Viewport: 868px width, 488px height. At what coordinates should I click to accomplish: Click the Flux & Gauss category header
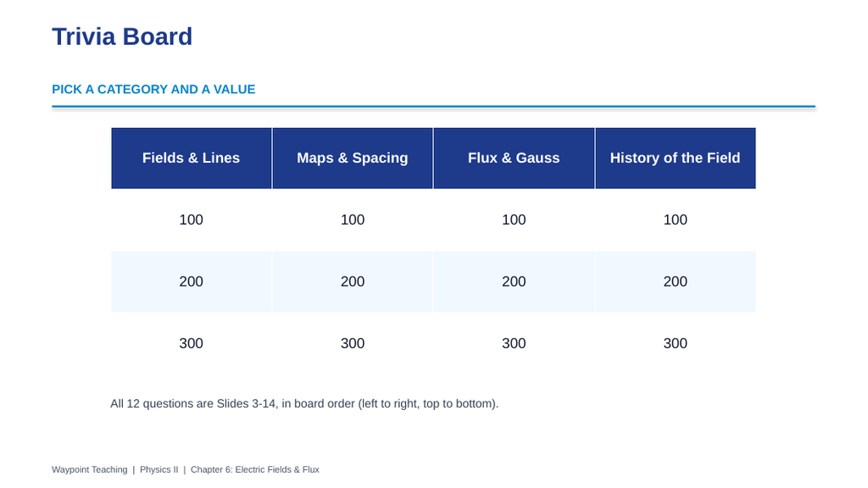point(514,158)
